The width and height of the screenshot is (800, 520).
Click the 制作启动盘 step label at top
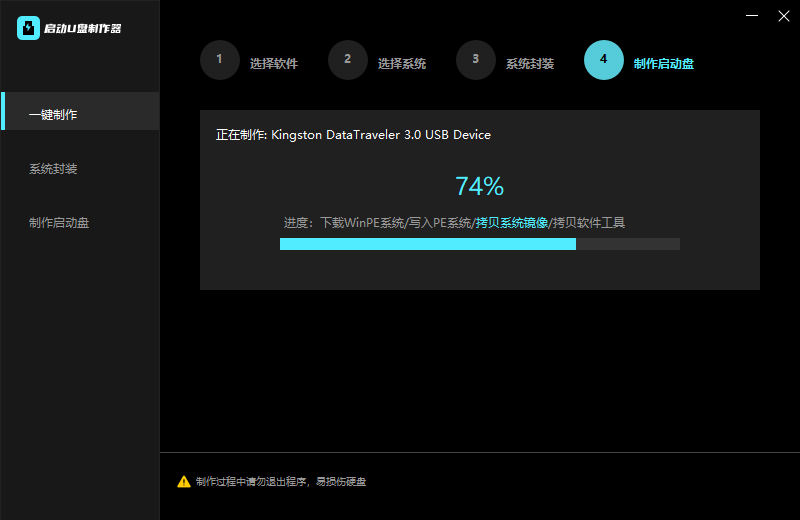663,64
